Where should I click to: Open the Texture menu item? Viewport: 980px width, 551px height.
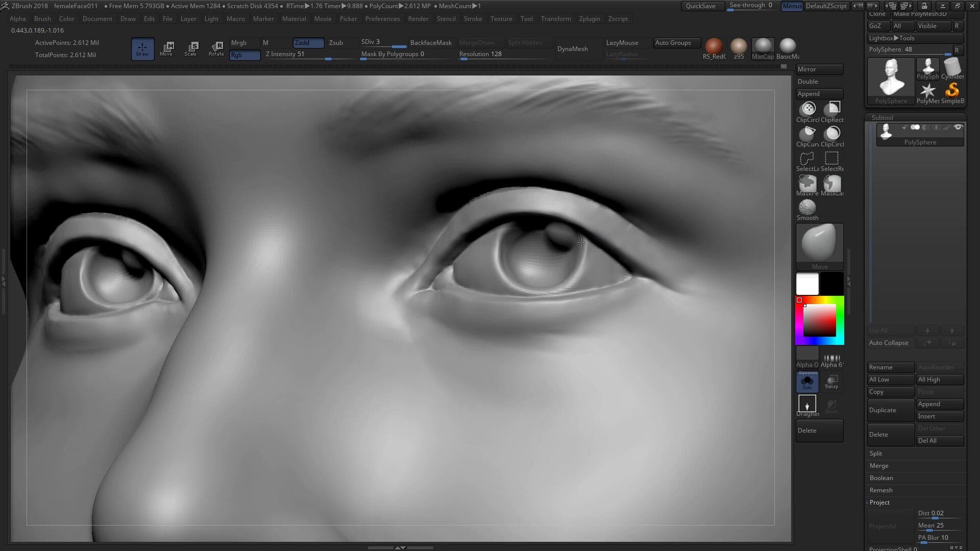[501, 19]
